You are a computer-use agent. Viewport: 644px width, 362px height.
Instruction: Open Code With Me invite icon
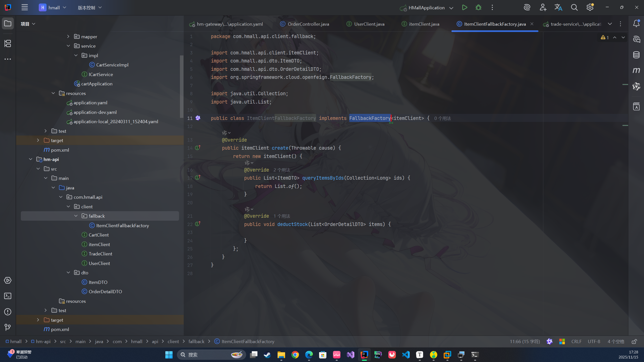[x=543, y=7]
